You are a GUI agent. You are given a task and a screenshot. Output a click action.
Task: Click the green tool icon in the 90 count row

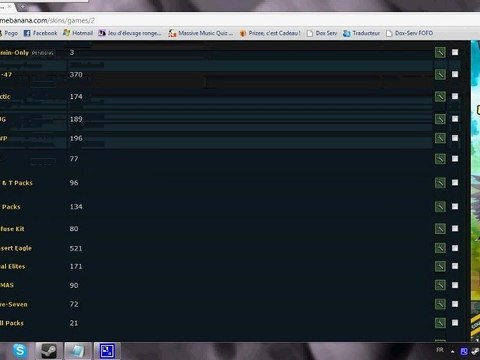click(440, 285)
